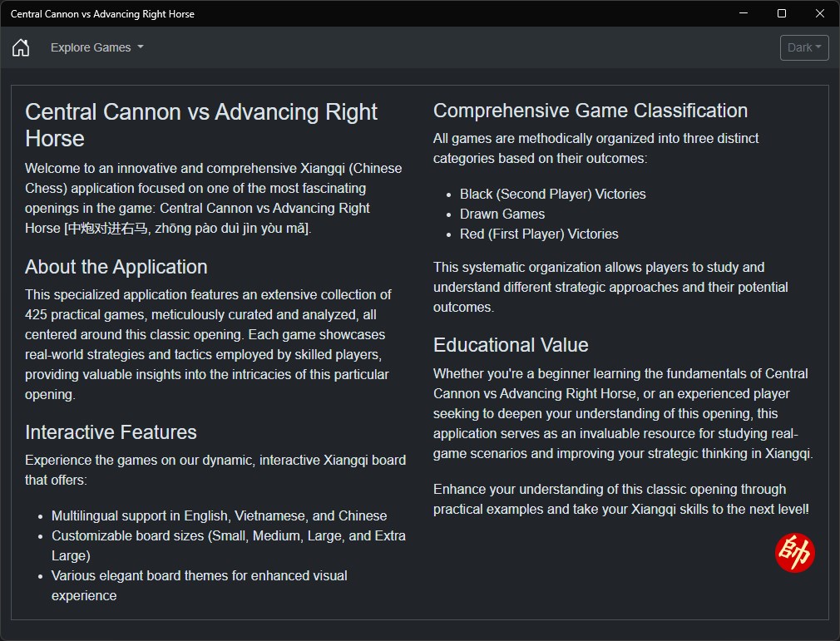Viewport: 840px width, 641px height.
Task: Open the Explore Games dropdown menu
Action: pos(96,47)
